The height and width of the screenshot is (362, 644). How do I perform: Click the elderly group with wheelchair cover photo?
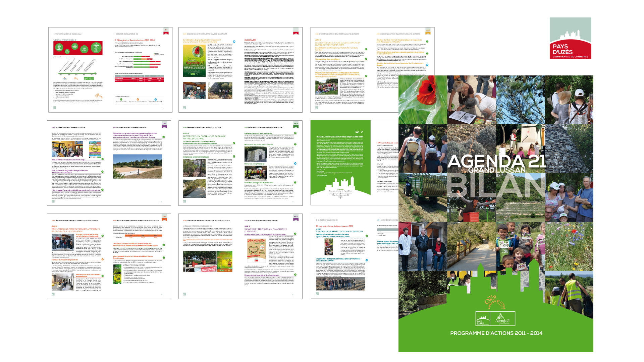[423, 246]
